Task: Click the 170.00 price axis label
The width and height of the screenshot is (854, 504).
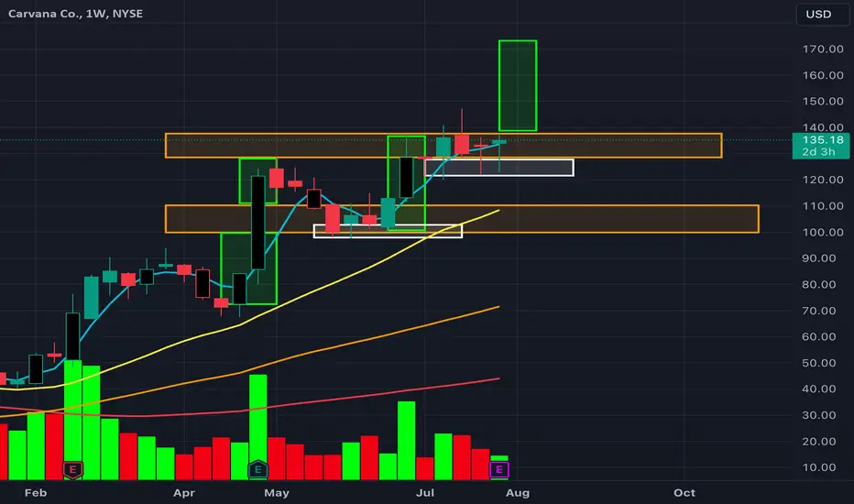Action: (823, 49)
